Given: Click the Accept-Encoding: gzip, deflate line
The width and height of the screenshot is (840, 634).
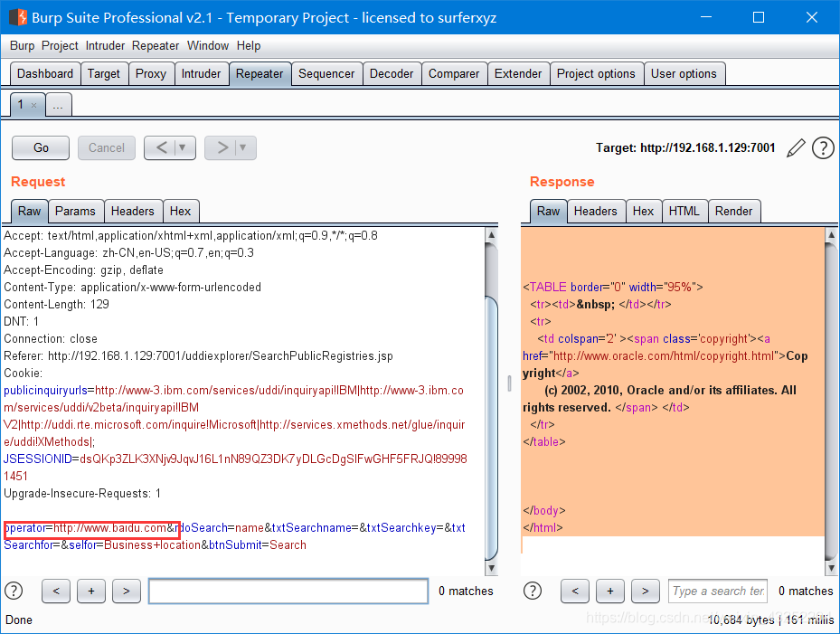Looking at the screenshot, I should 83,270.
